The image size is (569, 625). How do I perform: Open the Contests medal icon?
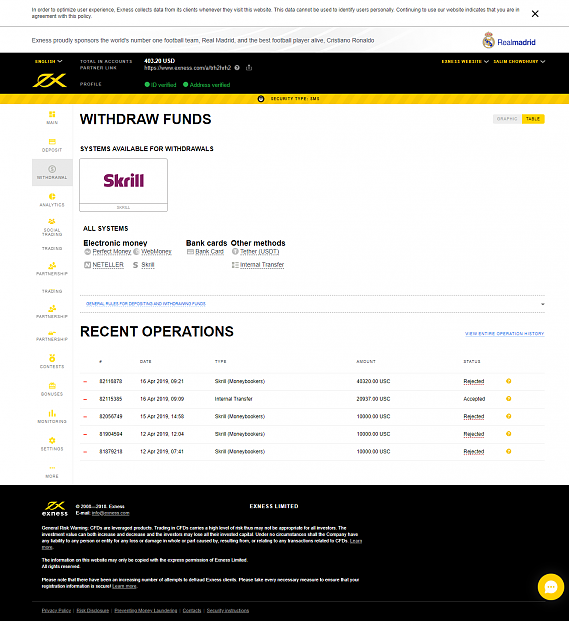pyautogui.click(x=52, y=358)
